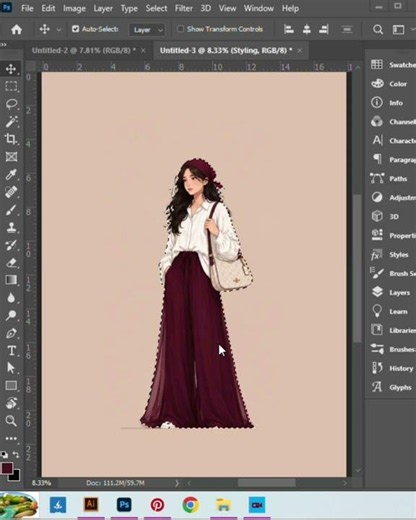Click the Home button in options bar
This screenshot has height=520, width=416.
tap(16, 30)
